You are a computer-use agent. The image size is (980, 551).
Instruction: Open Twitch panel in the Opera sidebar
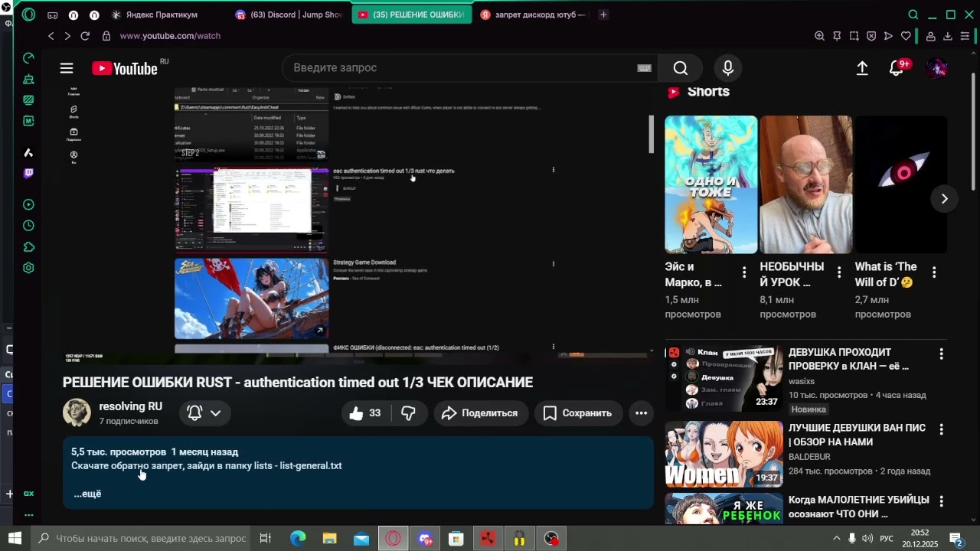28,174
